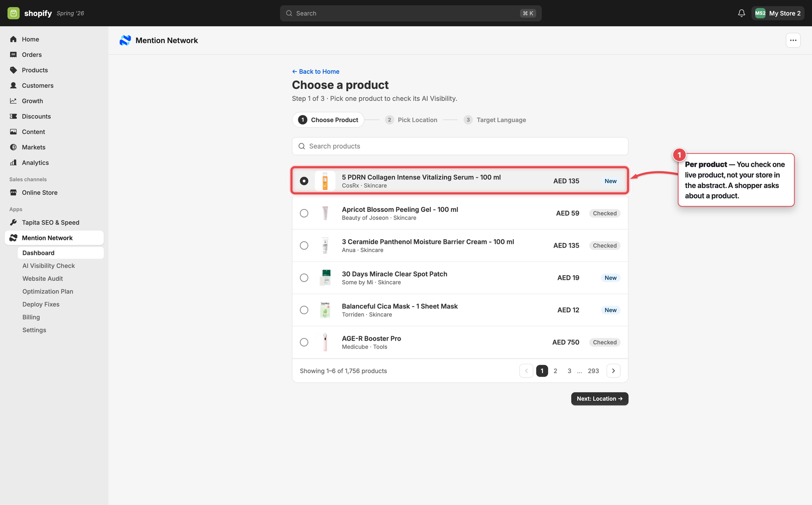
Task: Click the Analytics bar chart icon
Action: (13, 162)
